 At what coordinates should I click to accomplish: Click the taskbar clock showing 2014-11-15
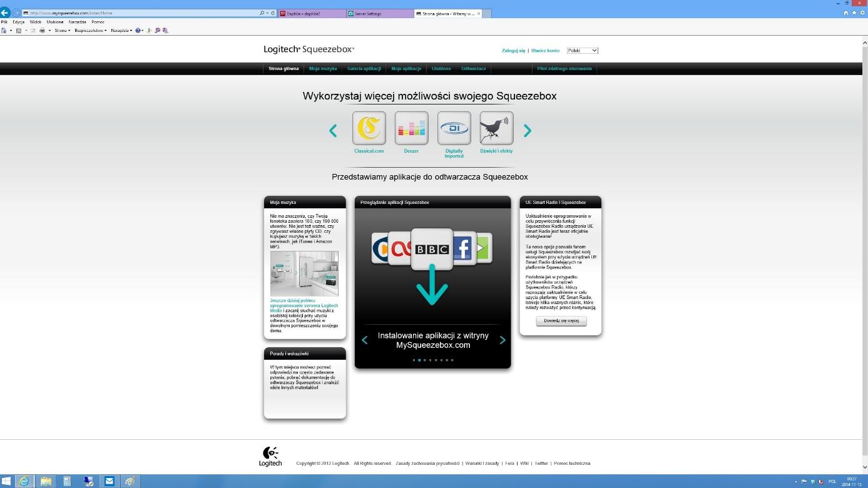851,481
